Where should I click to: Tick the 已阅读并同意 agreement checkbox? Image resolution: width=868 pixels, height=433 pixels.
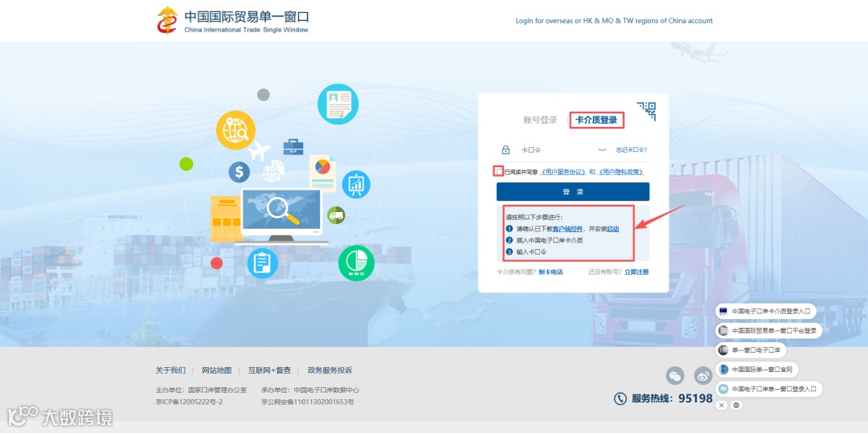pyautogui.click(x=499, y=171)
